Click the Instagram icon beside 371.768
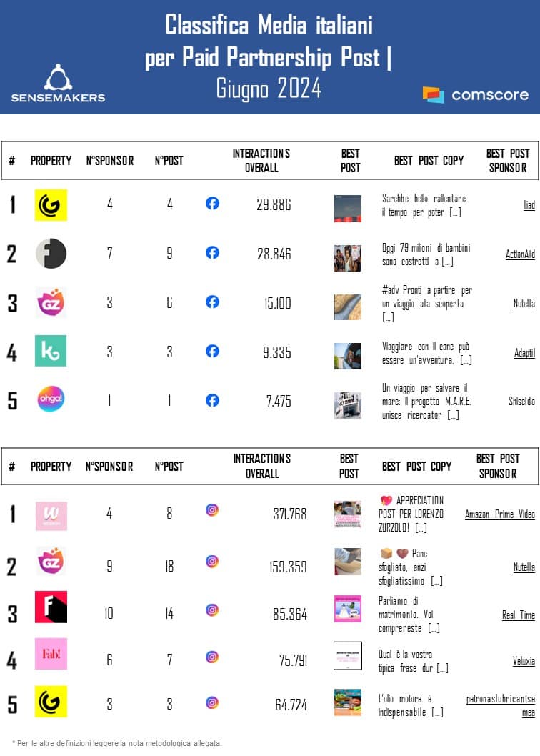Viewport: 540px width, 756px height. 212,510
